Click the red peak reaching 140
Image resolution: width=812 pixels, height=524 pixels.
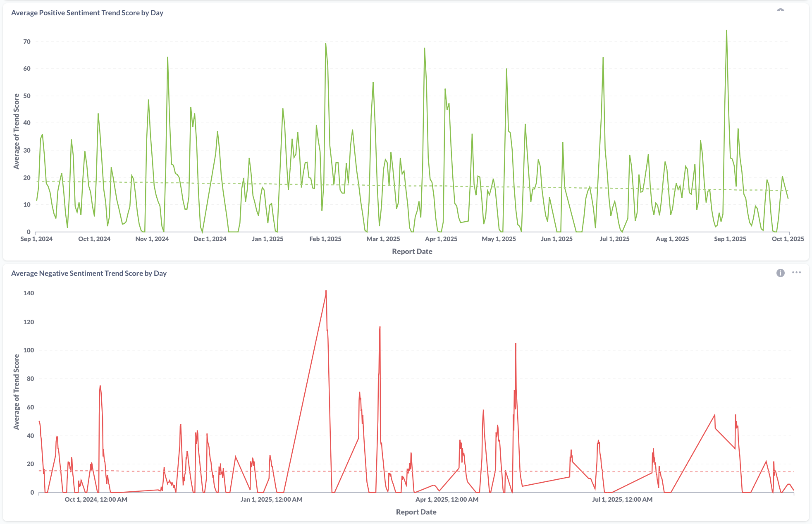click(x=326, y=292)
